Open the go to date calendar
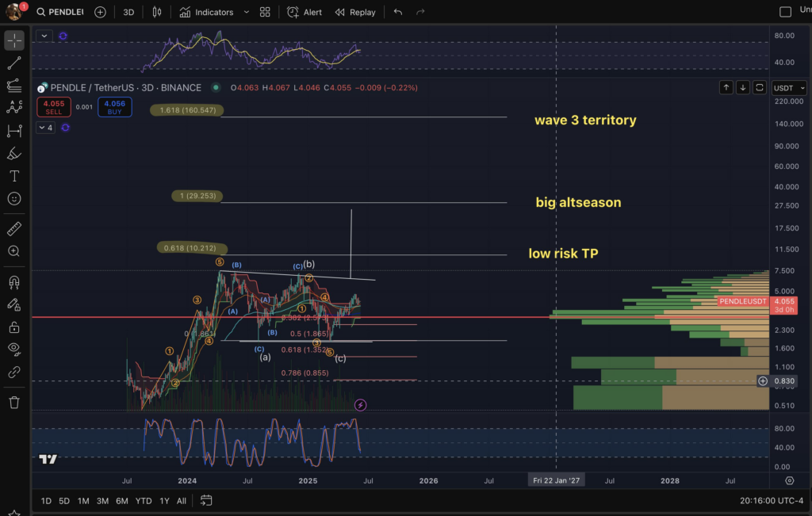The width and height of the screenshot is (812, 516). coord(206,500)
